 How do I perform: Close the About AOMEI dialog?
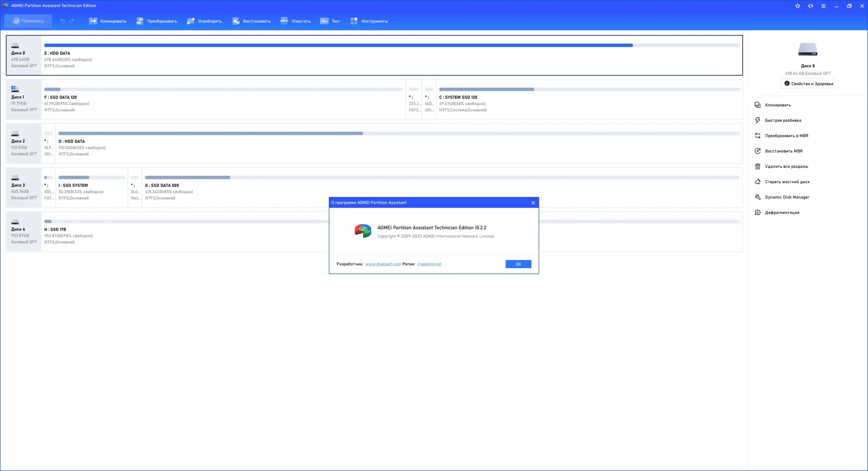pyautogui.click(x=533, y=203)
